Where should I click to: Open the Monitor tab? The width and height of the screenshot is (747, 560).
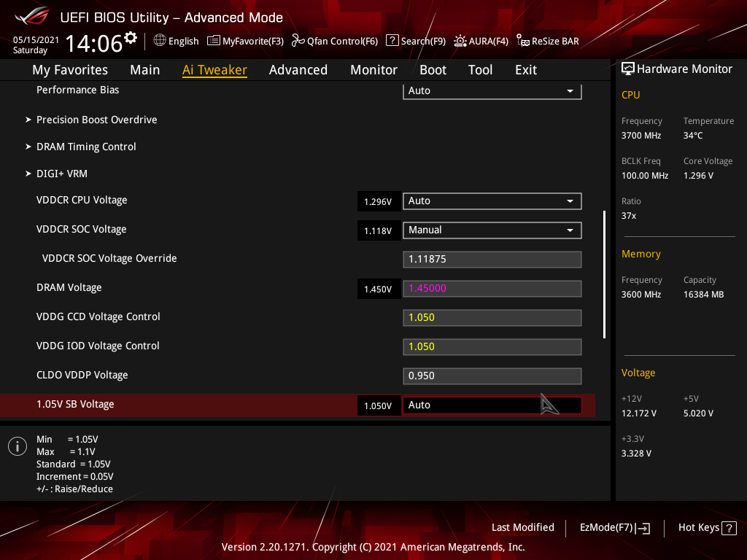(x=373, y=70)
